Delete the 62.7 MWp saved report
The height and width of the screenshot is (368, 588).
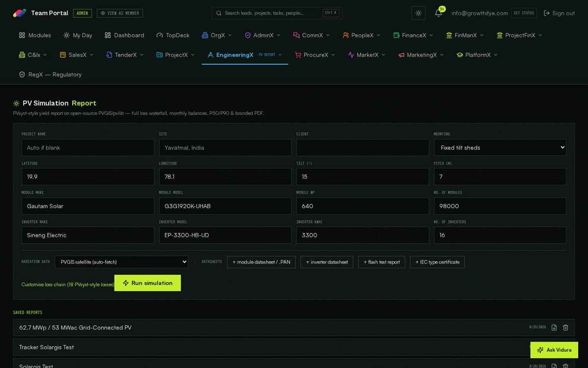tap(565, 327)
